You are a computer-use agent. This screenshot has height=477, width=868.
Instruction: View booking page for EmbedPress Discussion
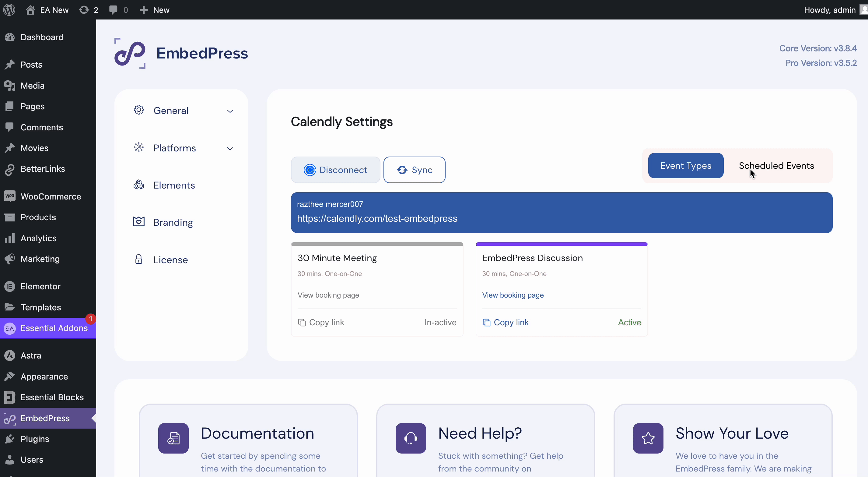pyautogui.click(x=513, y=295)
